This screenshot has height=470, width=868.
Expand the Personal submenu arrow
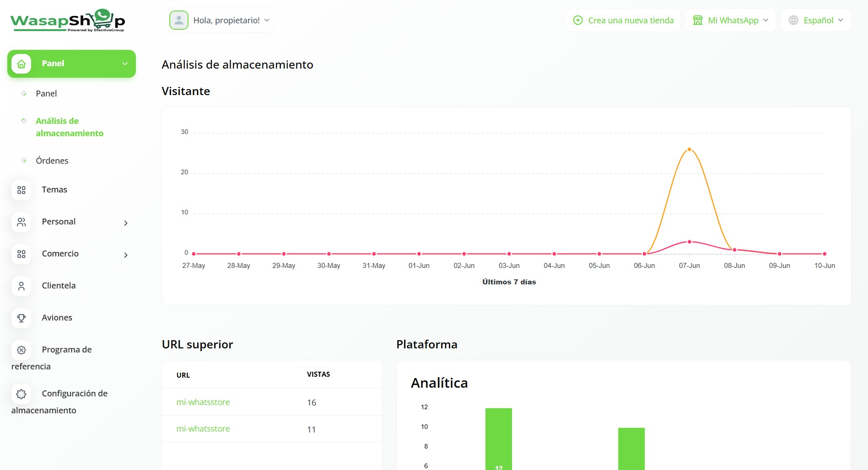click(x=125, y=223)
